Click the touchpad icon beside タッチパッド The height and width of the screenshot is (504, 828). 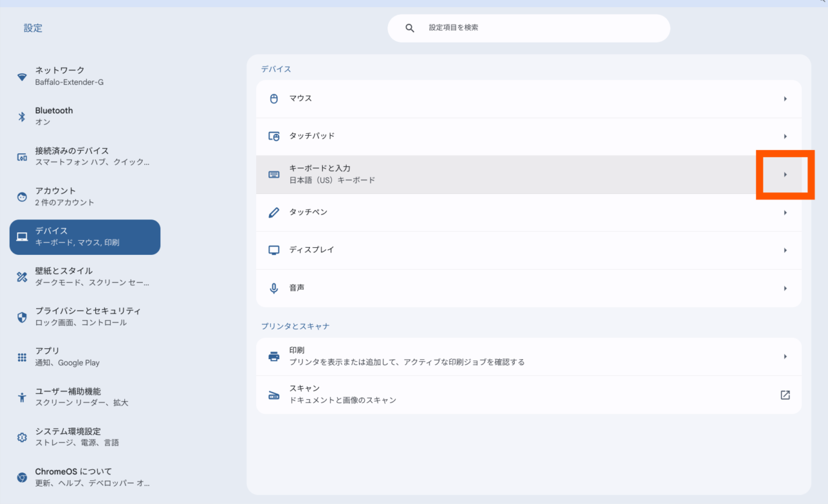[274, 137]
